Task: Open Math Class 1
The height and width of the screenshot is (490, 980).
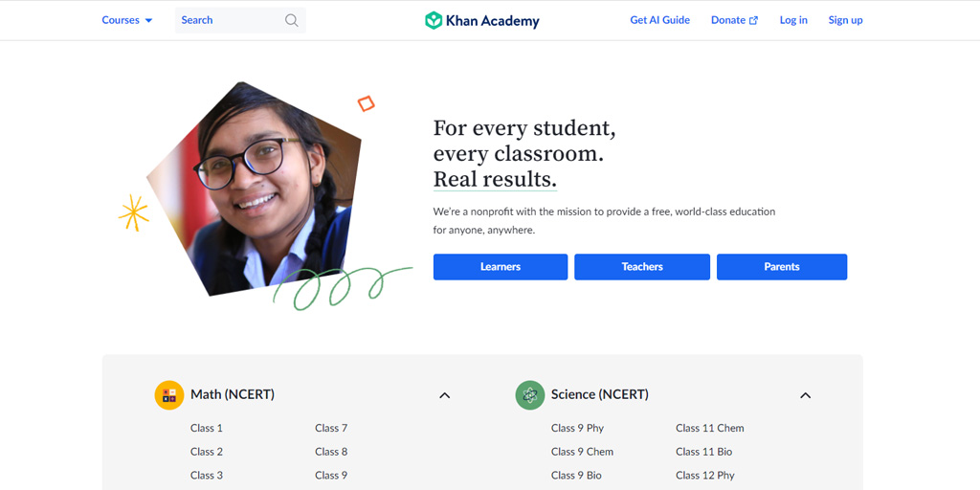Action: (207, 428)
